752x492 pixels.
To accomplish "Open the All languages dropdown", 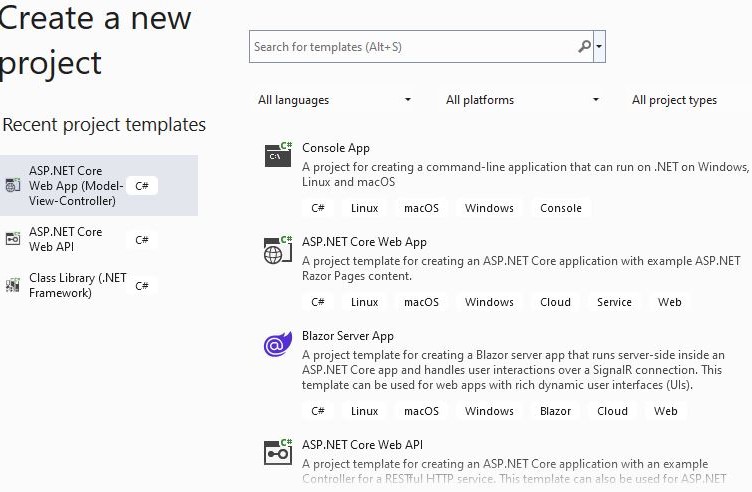I will pos(334,100).
